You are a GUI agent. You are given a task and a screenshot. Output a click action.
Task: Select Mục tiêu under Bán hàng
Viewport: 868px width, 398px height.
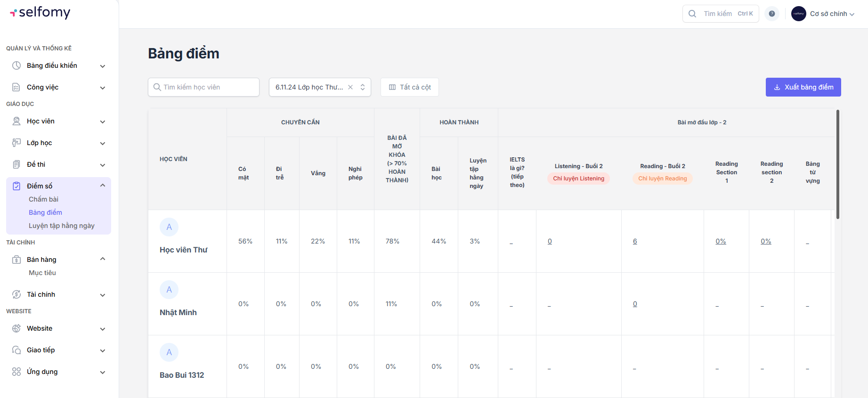tap(42, 273)
